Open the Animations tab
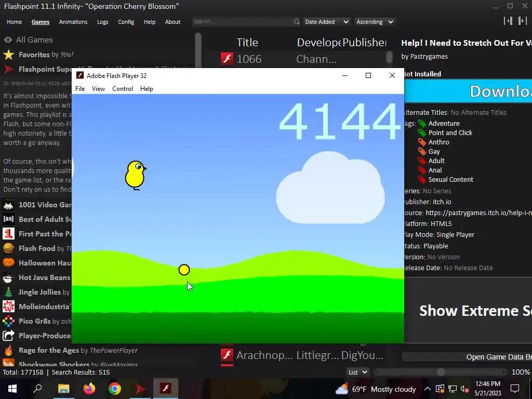 click(x=73, y=22)
